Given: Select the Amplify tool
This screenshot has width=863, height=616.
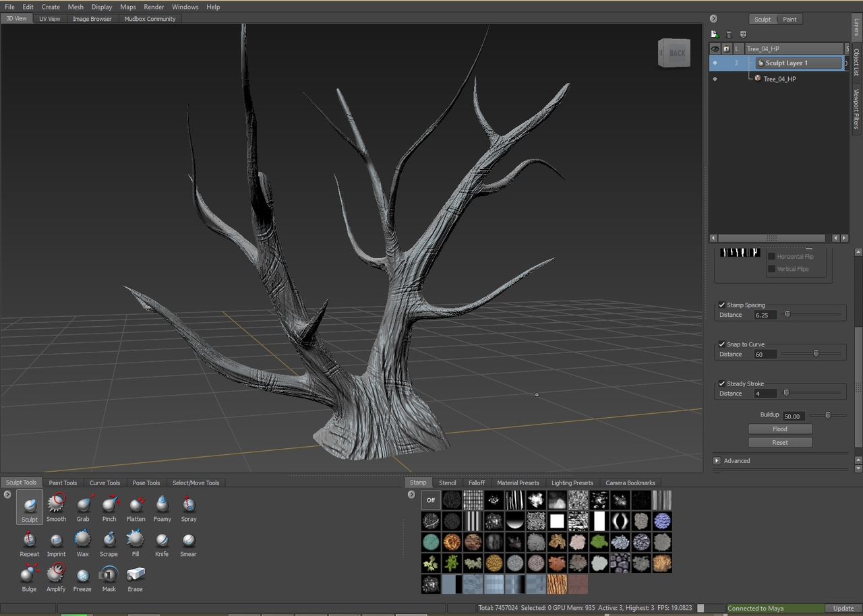Looking at the screenshot, I should coord(56,578).
